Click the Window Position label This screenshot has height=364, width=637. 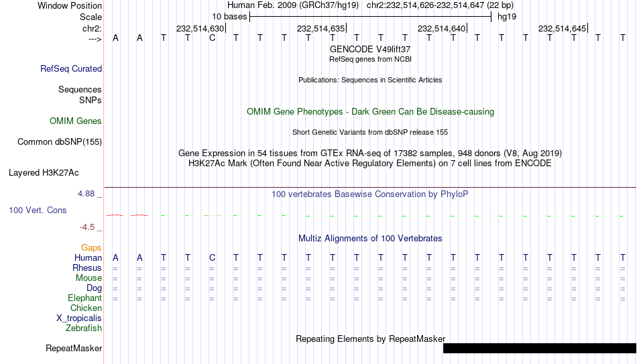click(70, 5)
